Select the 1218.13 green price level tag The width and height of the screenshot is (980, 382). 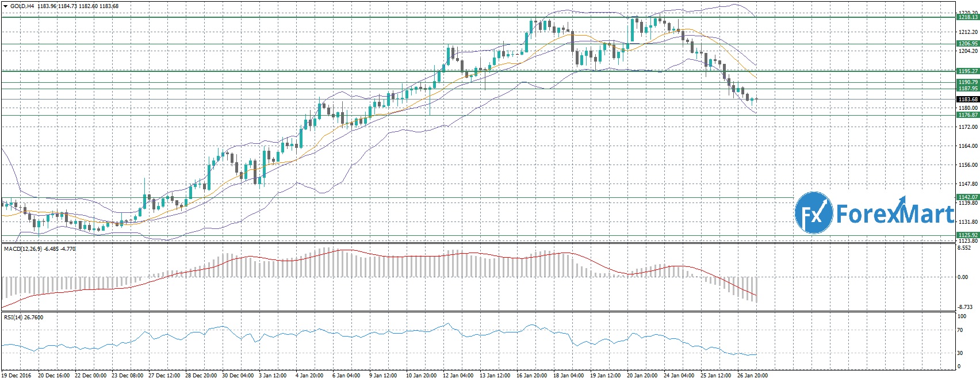967,17
